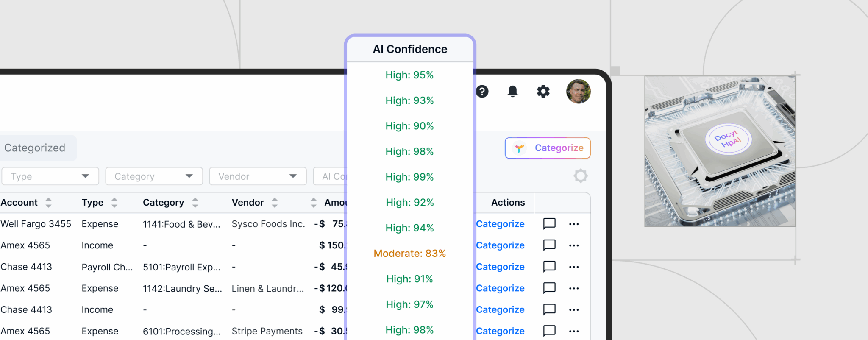Open the comment icon on the Sysco Foods row
The height and width of the screenshot is (340, 868).
coord(549,224)
